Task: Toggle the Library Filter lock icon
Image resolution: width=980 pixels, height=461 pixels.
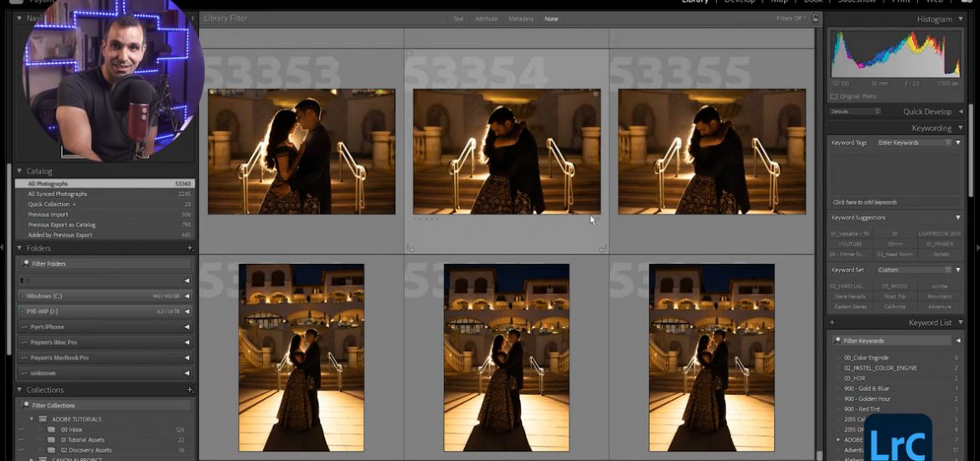Action: pyautogui.click(x=815, y=18)
